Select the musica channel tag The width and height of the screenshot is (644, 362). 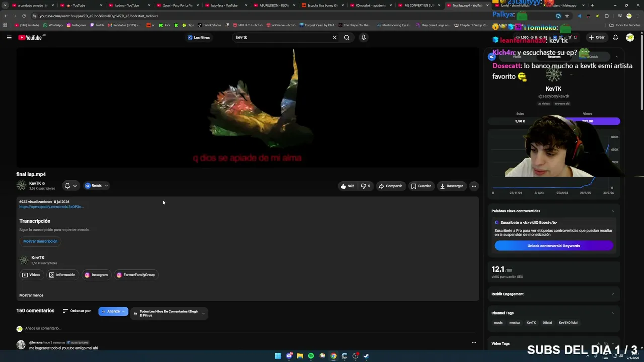514,323
